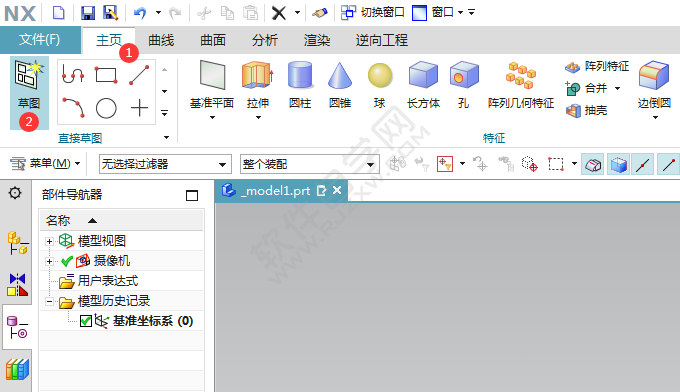This screenshot has width=680, height=392.
Task: Click the Save icon
Action: click(x=88, y=13)
